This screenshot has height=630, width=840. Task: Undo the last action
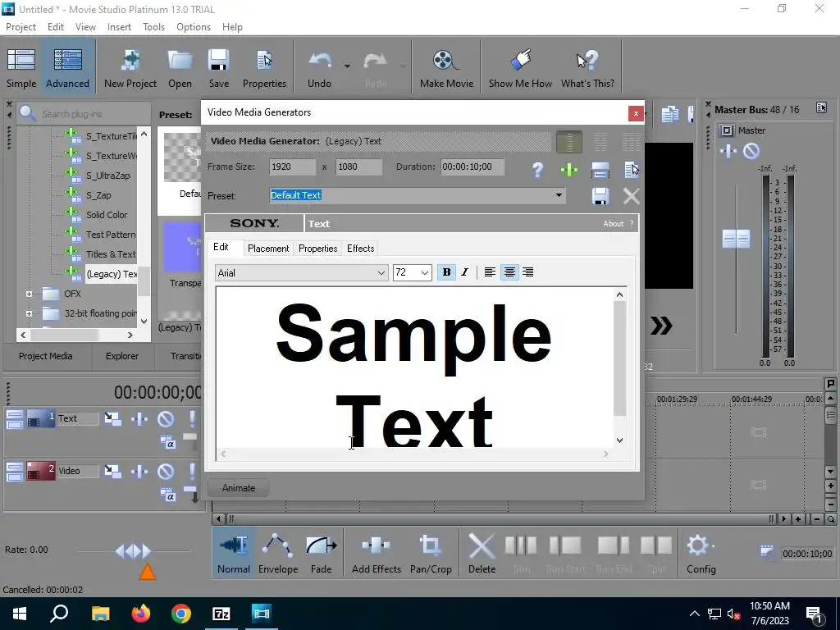coord(319,67)
